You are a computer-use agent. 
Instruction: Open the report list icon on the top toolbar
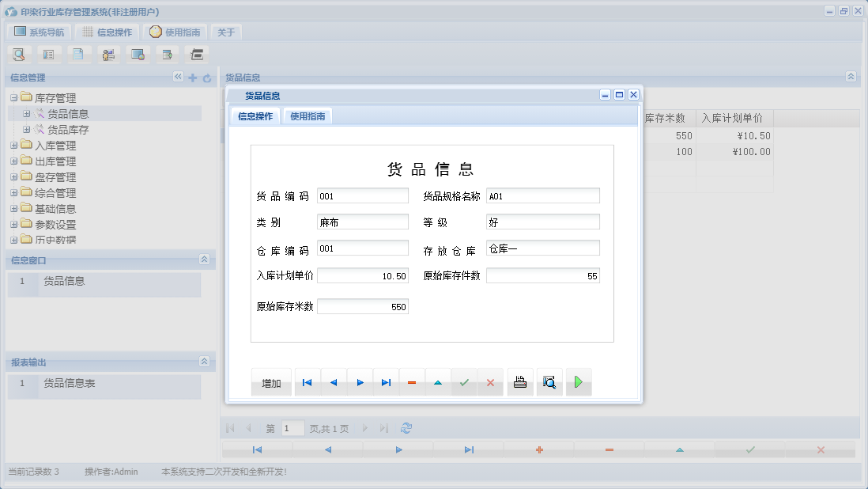tap(49, 54)
